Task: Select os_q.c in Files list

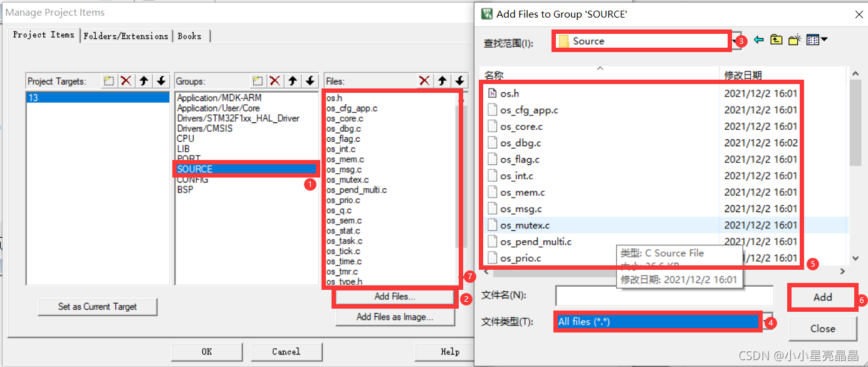Action: 339,210
